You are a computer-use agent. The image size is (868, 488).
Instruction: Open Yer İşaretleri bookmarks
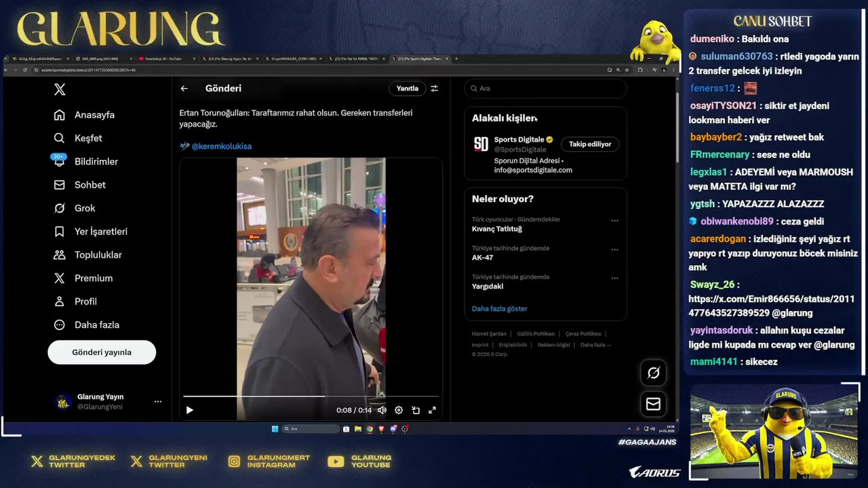click(x=91, y=232)
